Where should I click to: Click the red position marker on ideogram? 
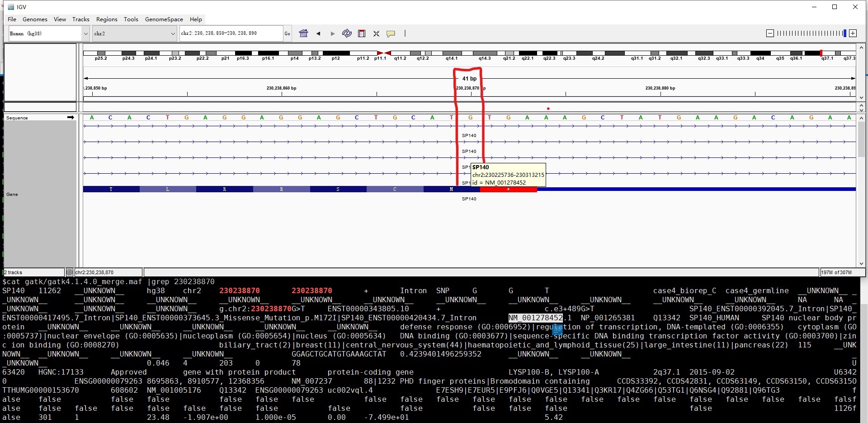821,53
